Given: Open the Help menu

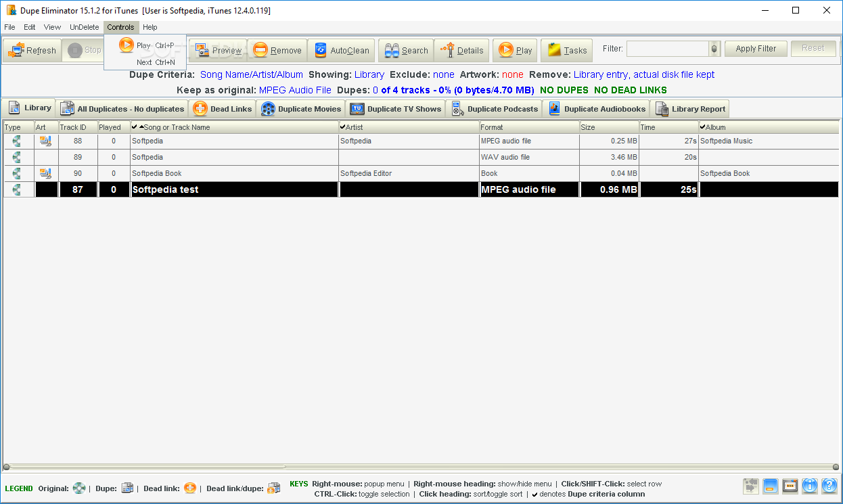Looking at the screenshot, I should point(150,27).
